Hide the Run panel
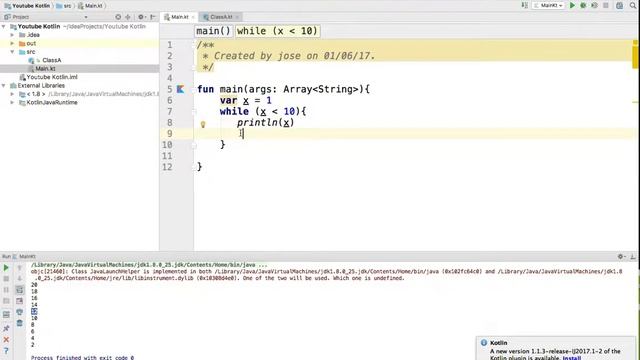Screen dimensions: 640x360 633,256
